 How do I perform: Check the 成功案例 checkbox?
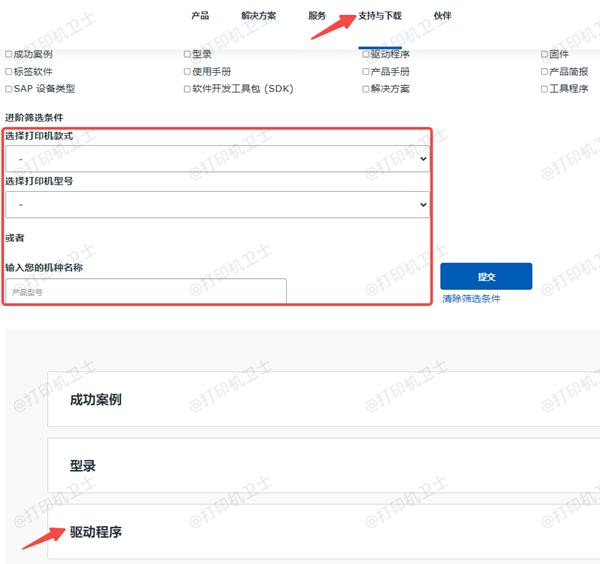point(9,55)
